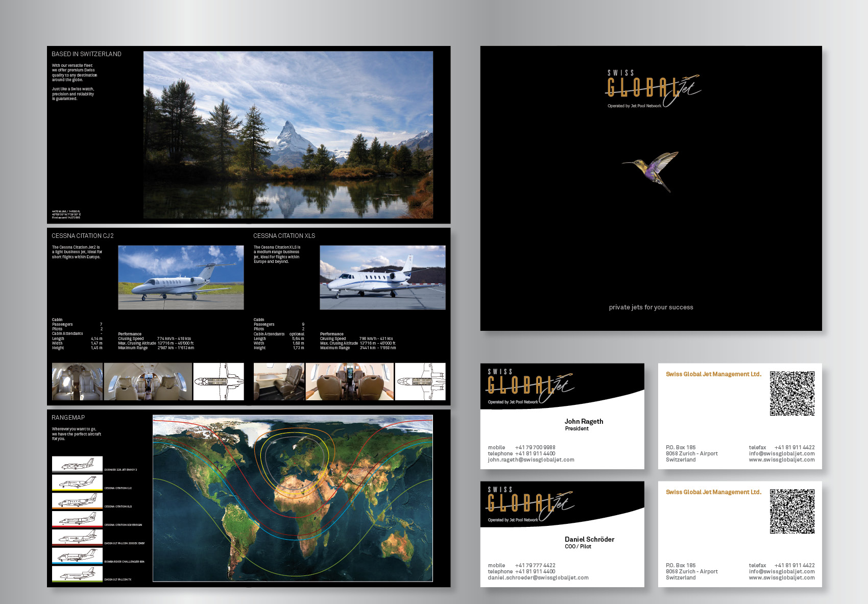868x604 pixels.
Task: Open the Citation XLS cabin floor plan diagram
Action: (x=420, y=381)
